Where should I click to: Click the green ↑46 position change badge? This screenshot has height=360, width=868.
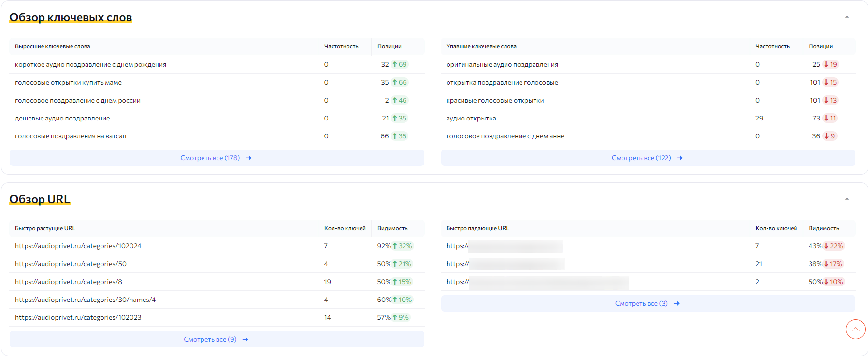(400, 100)
